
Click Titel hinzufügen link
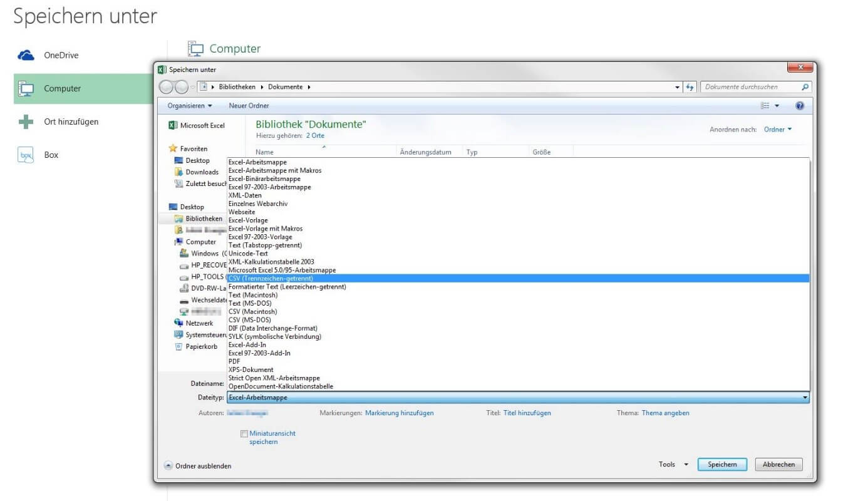click(x=527, y=413)
